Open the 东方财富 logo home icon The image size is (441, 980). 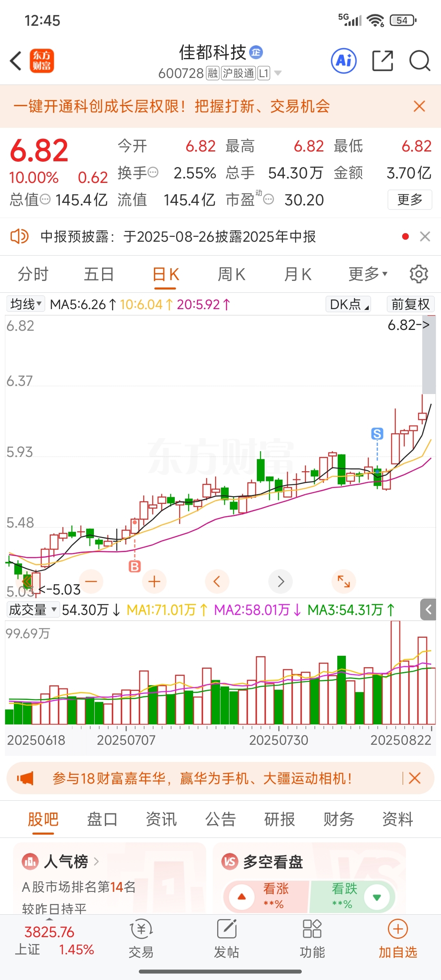click(42, 61)
